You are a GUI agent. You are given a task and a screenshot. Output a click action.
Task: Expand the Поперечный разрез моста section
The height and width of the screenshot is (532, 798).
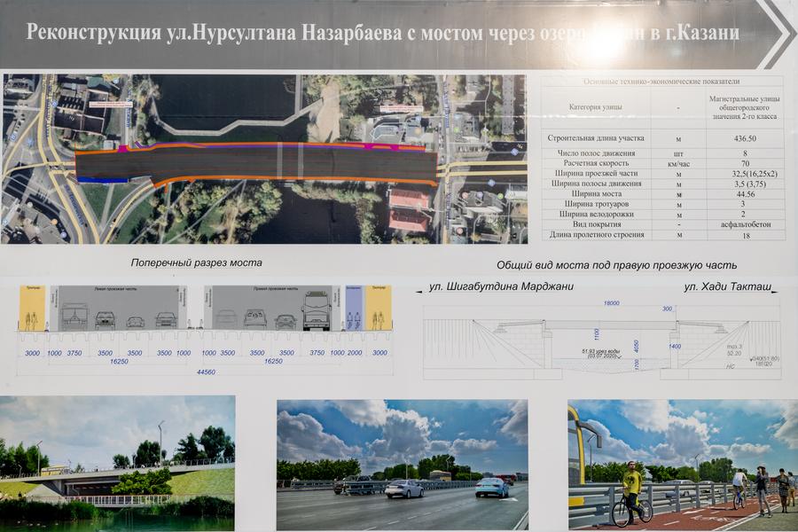click(196, 261)
